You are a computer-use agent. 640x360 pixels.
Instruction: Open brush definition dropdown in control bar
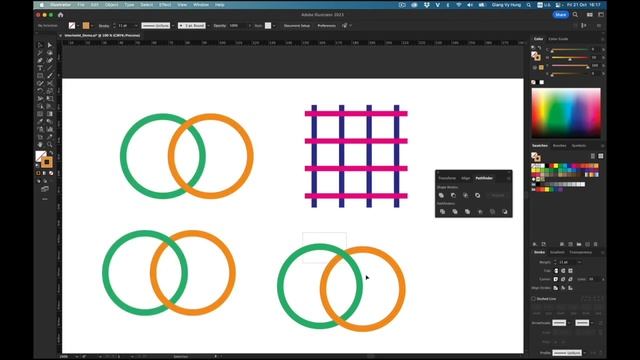point(208,26)
